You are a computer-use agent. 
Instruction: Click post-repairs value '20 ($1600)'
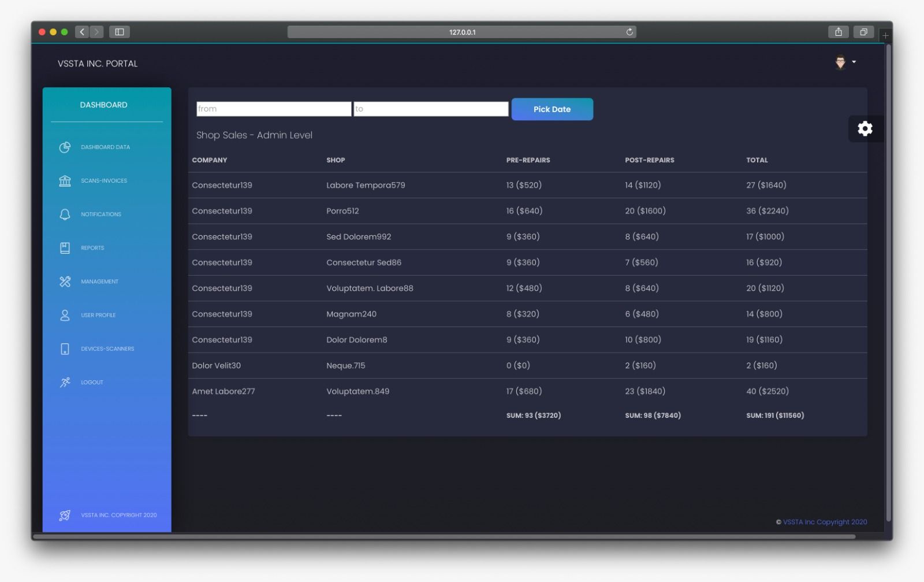pos(645,211)
